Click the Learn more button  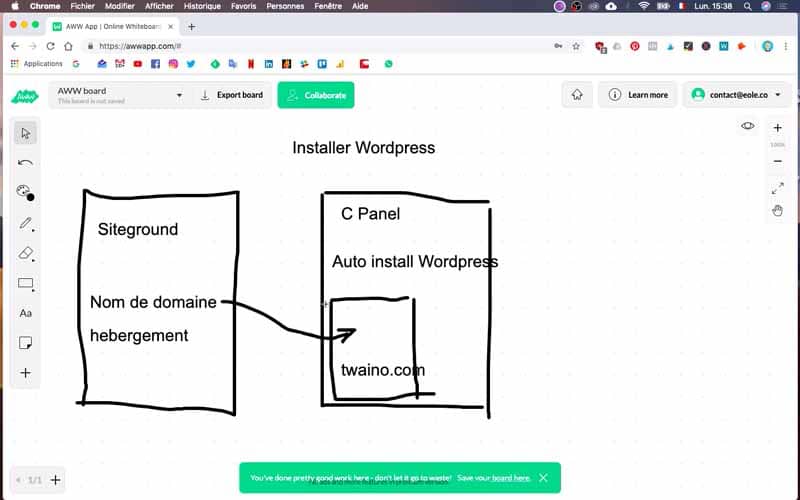pos(638,95)
